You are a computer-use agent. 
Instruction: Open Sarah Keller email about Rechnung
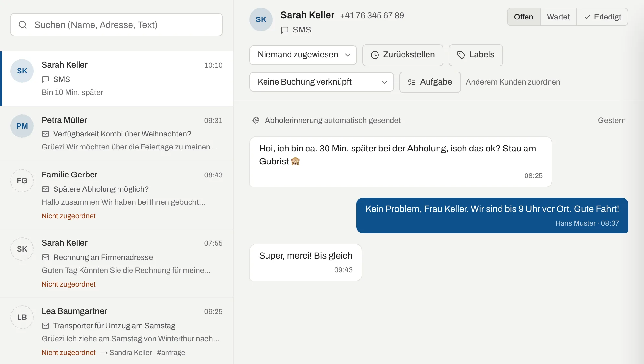point(117,263)
